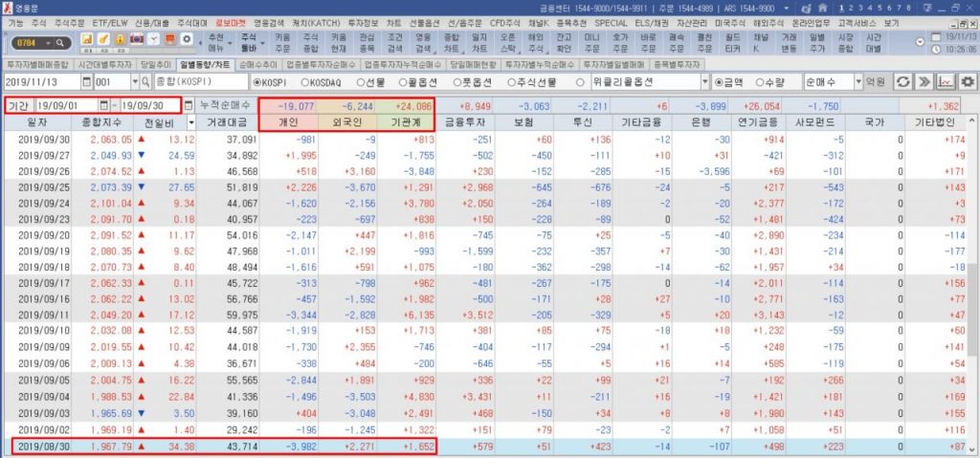
Task: Click the padlock icon in top toolbar
Action: [121, 38]
